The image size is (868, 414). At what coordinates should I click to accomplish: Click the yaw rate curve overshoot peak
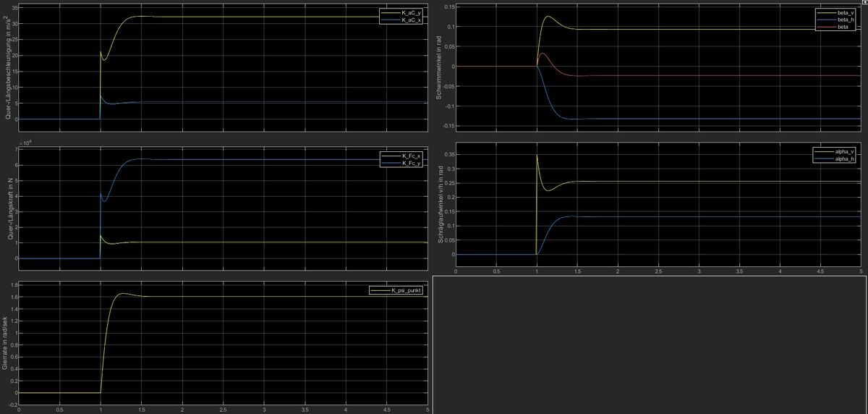pos(122,294)
